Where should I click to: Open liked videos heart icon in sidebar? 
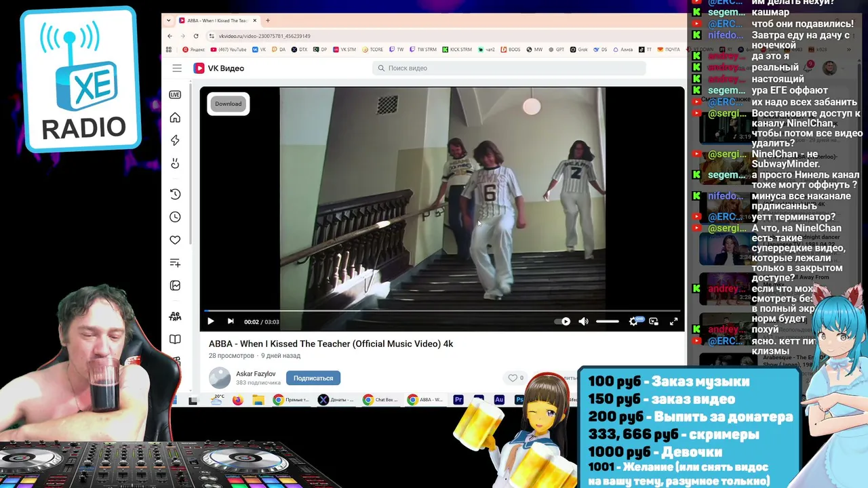175,240
